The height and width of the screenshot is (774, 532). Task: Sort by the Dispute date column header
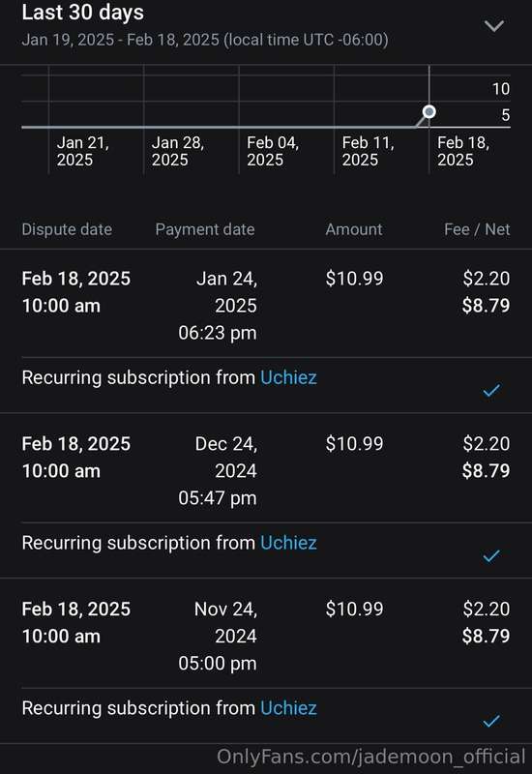67,229
